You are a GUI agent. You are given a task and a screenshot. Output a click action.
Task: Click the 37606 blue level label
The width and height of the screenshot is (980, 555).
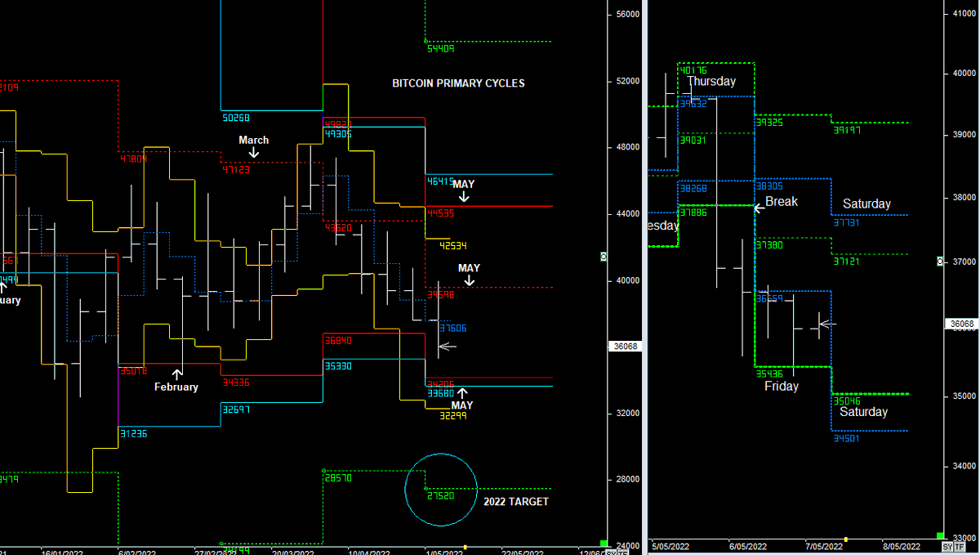click(x=453, y=329)
